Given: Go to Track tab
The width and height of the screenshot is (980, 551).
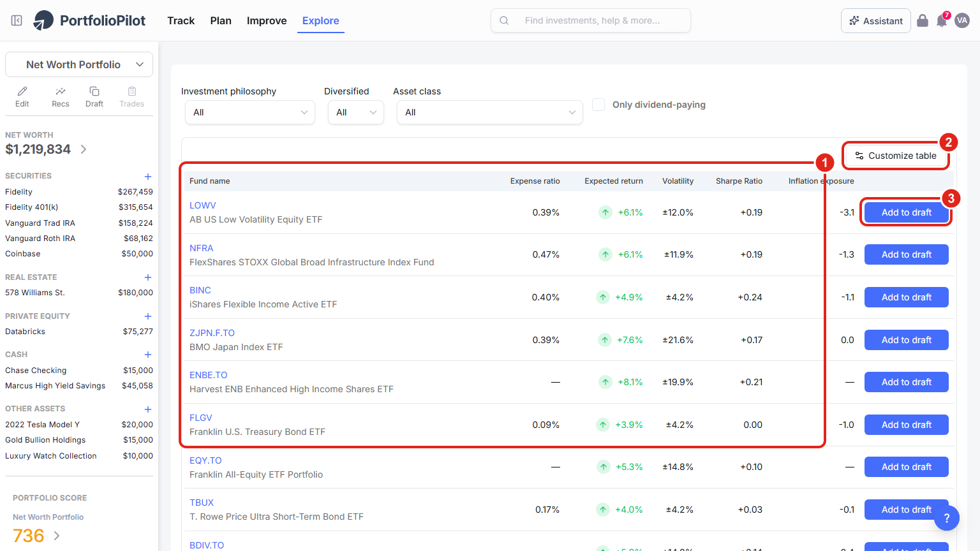Looking at the screenshot, I should tap(181, 20).
